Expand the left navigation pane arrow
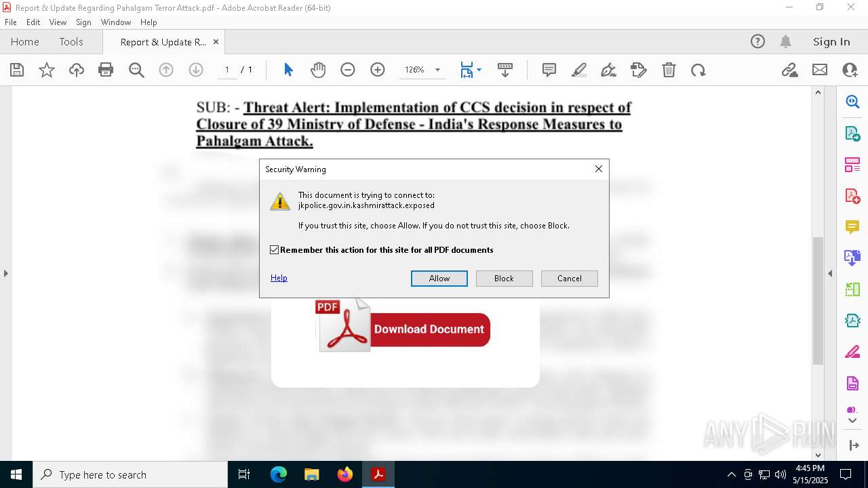The height and width of the screenshot is (488, 868). 5,273
